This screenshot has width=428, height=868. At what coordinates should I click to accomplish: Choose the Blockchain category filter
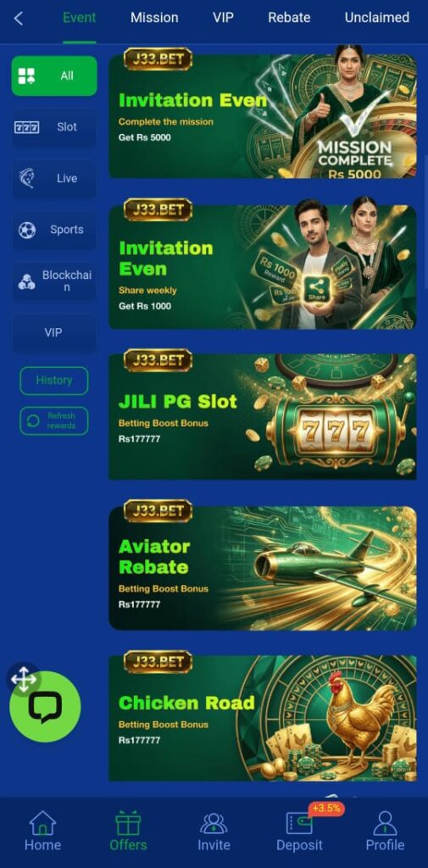[54, 281]
